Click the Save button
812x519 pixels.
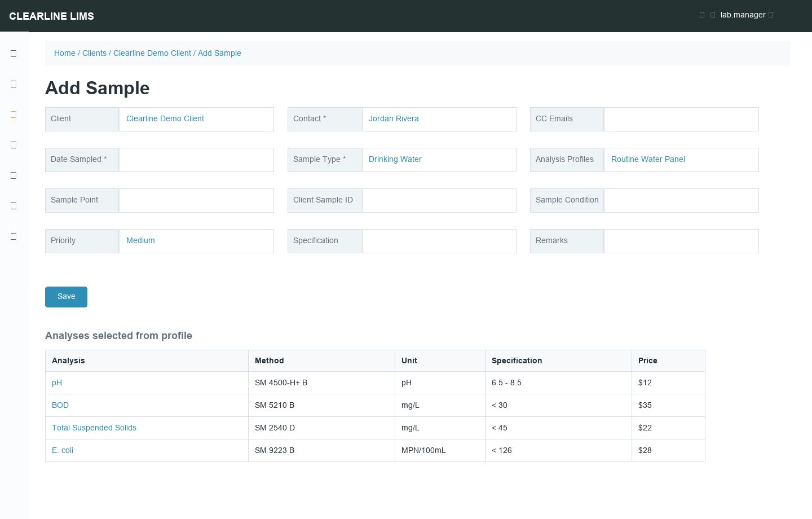(66, 297)
